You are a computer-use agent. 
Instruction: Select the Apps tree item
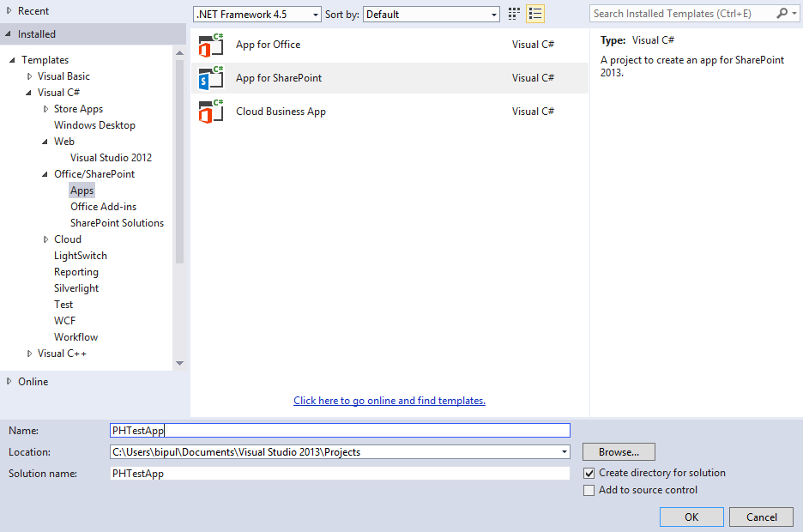pos(82,190)
